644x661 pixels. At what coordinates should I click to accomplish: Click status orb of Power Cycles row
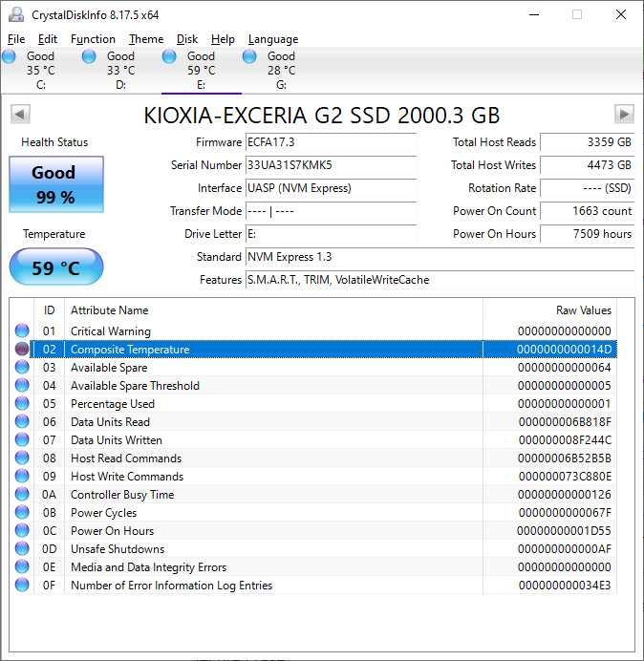(x=22, y=512)
